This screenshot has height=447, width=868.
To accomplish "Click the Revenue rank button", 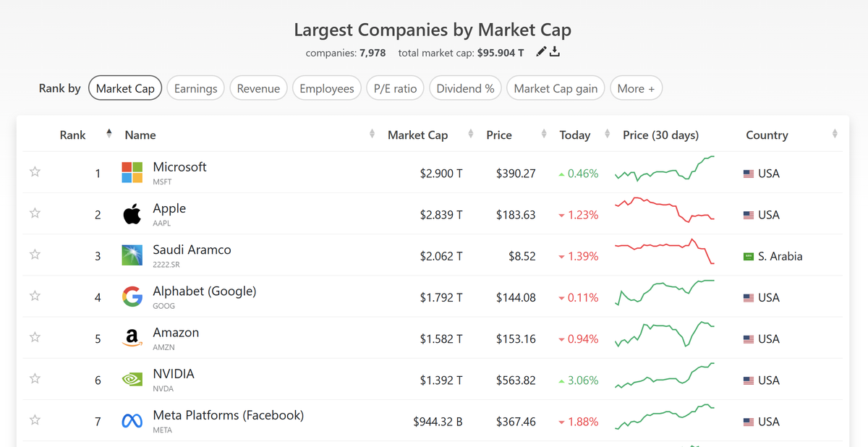I will coord(258,88).
